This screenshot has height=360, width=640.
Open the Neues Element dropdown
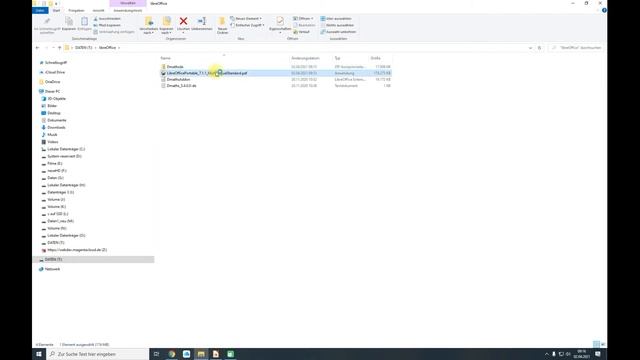click(x=246, y=19)
